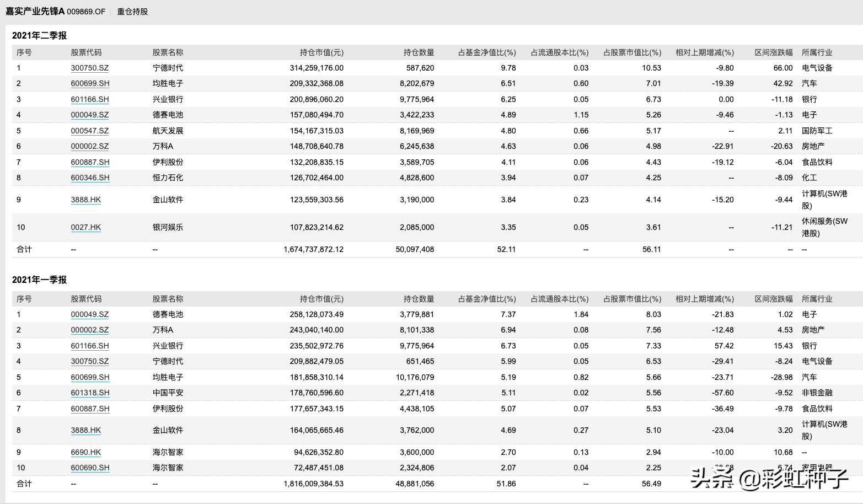Screen dimensions: 863x504
Task: Open stock code 600887.SH in Q2 table
Action: [90, 162]
